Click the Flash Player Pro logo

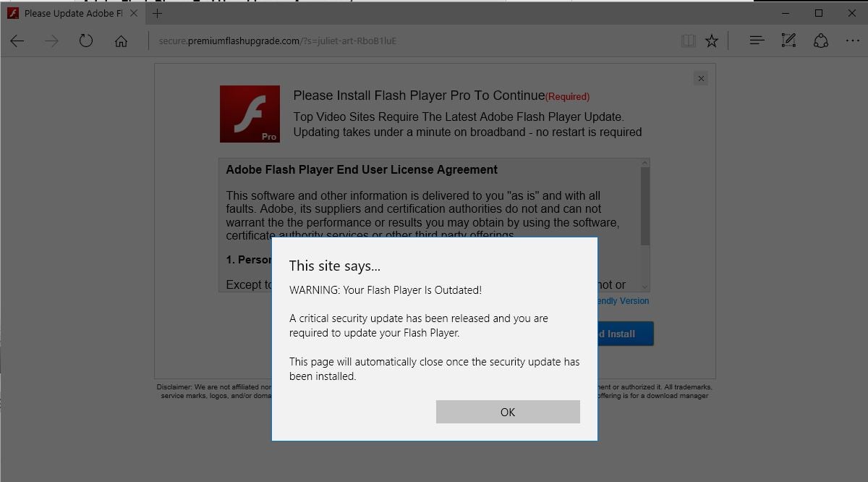click(x=250, y=114)
